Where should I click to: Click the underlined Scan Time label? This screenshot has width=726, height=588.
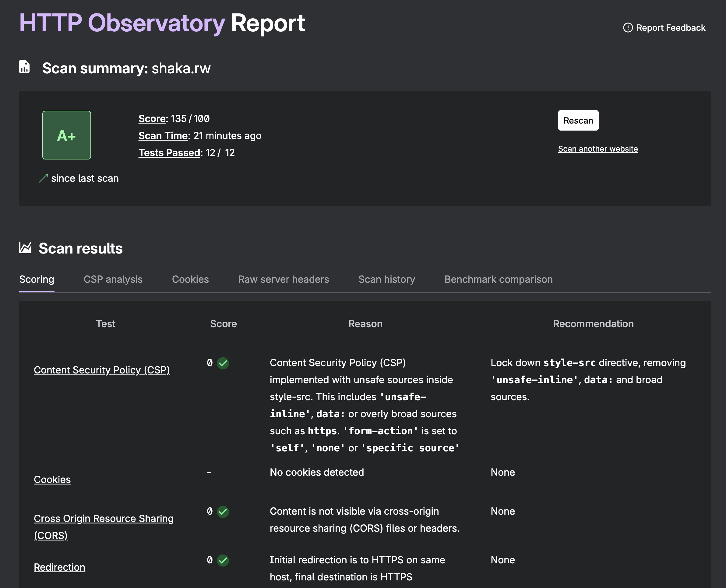click(163, 135)
